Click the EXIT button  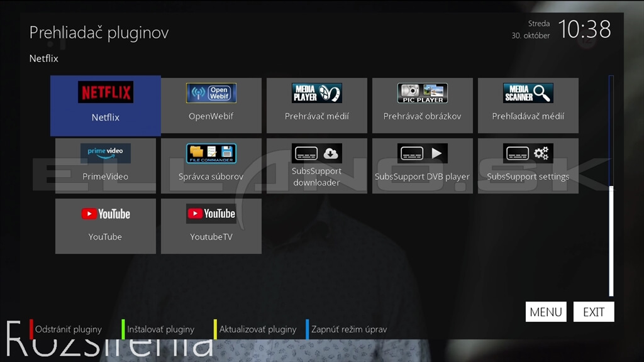594,312
